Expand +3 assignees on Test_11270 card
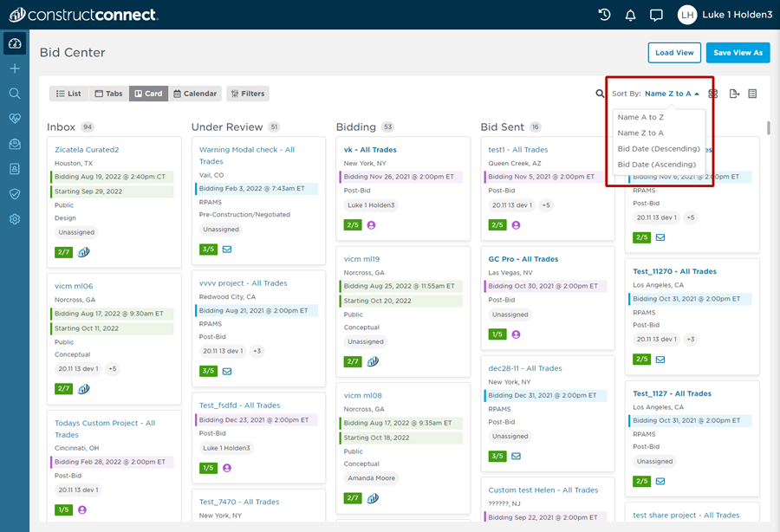780x532 pixels. [691, 339]
